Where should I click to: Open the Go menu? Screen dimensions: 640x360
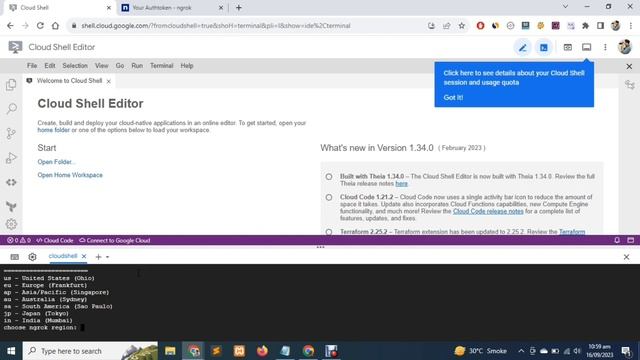coord(120,66)
